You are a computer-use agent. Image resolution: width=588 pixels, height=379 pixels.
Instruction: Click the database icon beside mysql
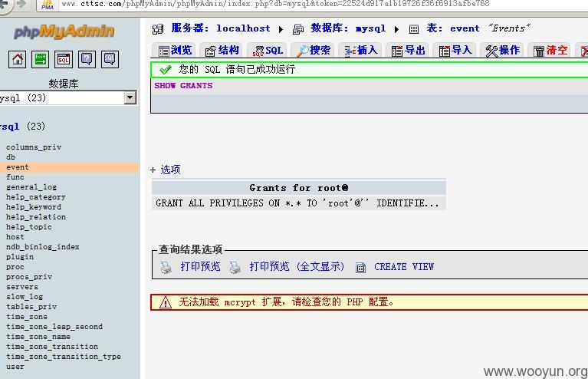click(x=298, y=29)
